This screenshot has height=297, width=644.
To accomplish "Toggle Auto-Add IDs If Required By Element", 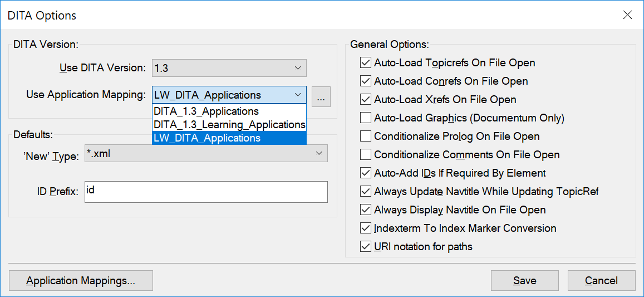I will 366,173.
